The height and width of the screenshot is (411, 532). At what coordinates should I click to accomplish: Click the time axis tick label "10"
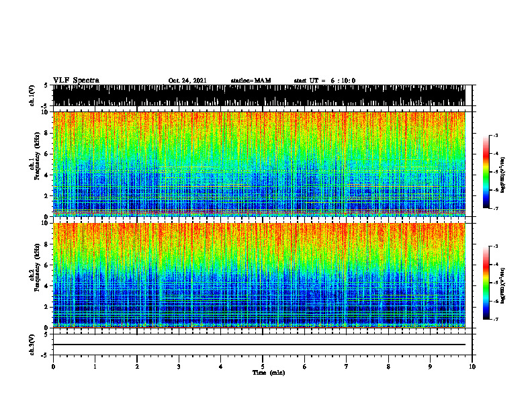click(472, 367)
